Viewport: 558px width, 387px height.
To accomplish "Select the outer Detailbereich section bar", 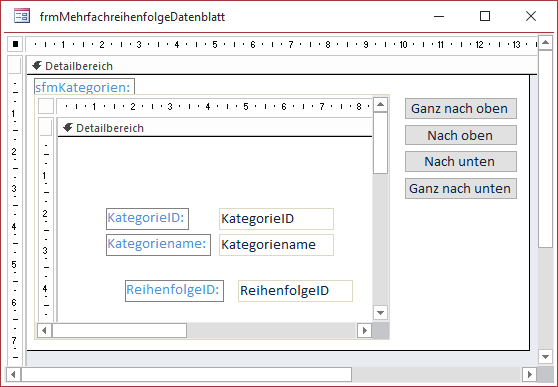I will (282, 66).
